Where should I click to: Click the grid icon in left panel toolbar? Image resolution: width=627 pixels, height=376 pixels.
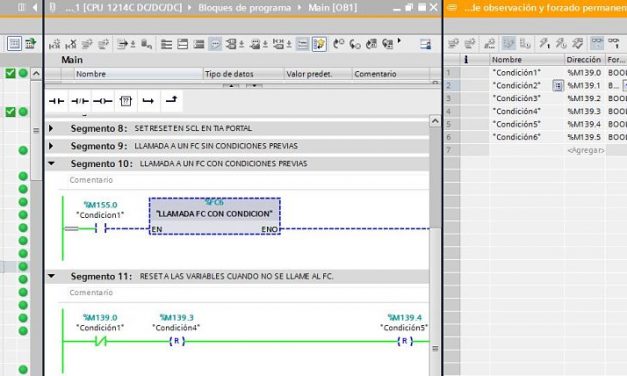[x=14, y=43]
